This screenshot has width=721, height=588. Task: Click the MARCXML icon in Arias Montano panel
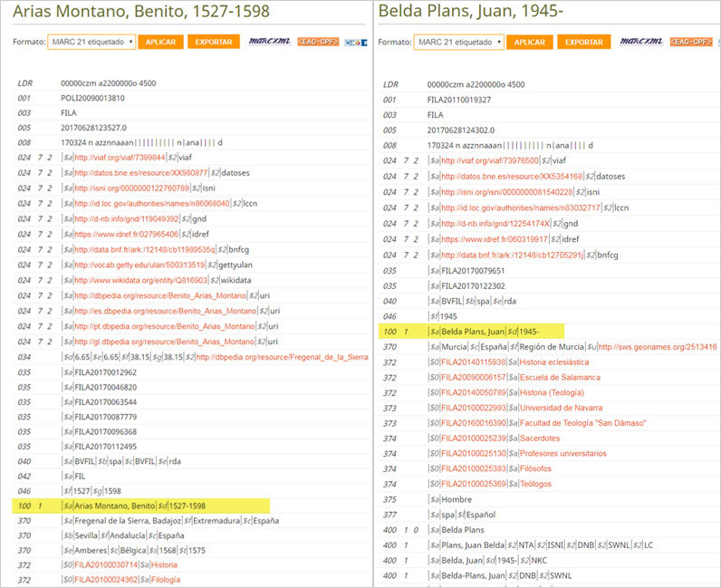click(x=269, y=42)
